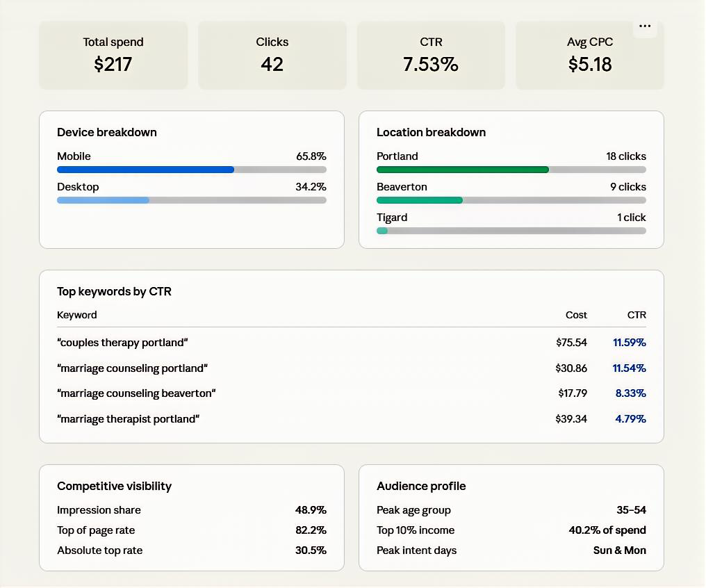The height and width of the screenshot is (588, 706).
Task: Click the Beaverton clicks progress bar
Action: click(x=511, y=200)
